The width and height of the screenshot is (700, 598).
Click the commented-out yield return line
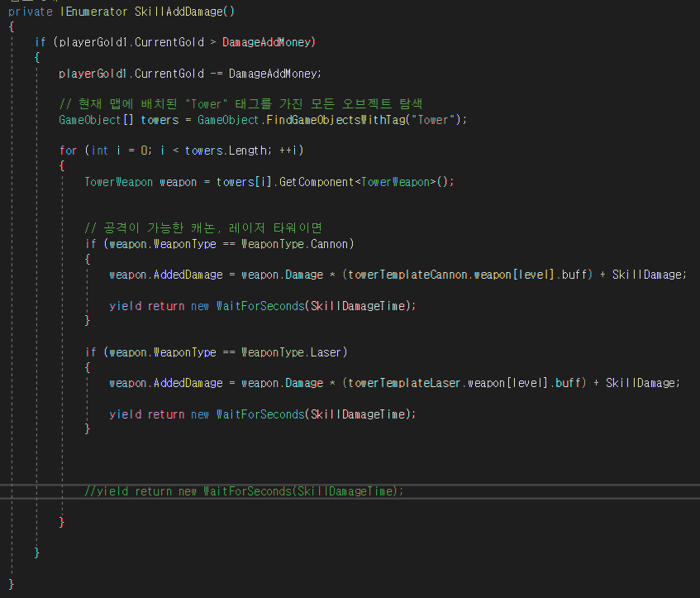point(244,490)
